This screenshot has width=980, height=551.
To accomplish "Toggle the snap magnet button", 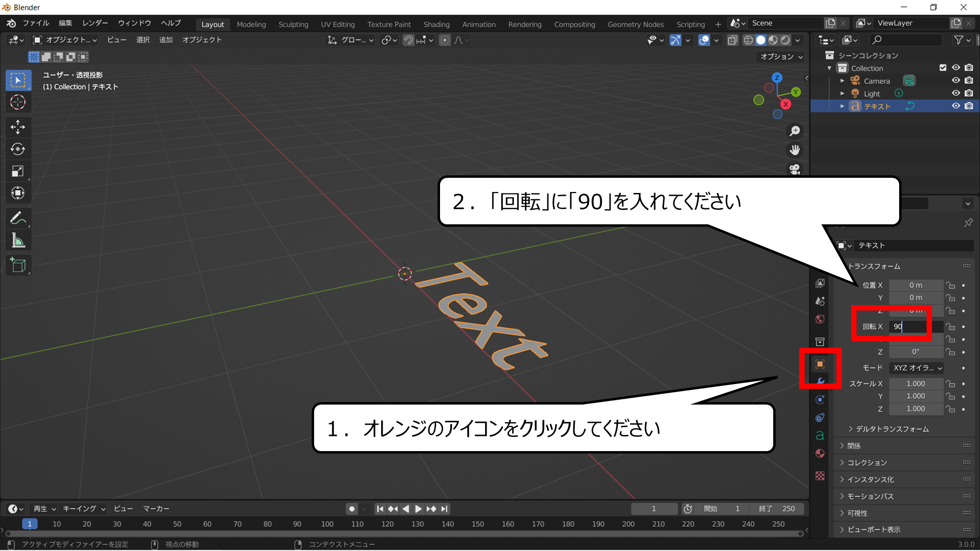I will (408, 40).
